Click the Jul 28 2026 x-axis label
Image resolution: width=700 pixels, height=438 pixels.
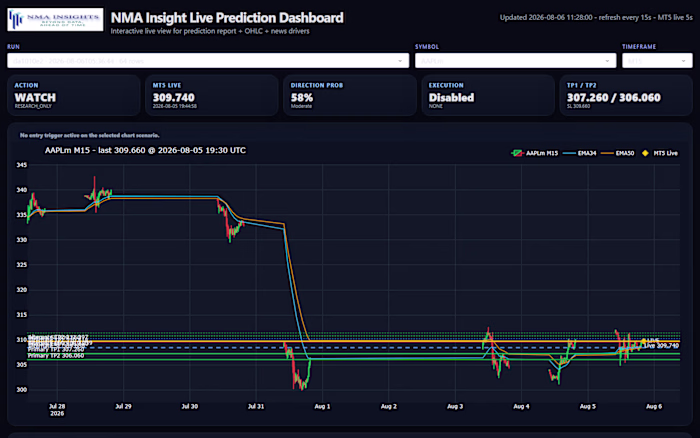coord(57,410)
